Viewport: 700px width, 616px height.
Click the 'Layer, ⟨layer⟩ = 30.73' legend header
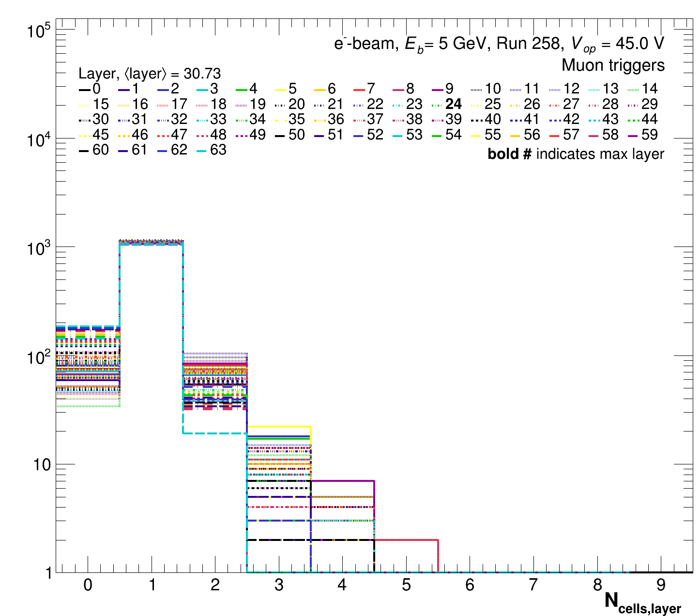150,74
